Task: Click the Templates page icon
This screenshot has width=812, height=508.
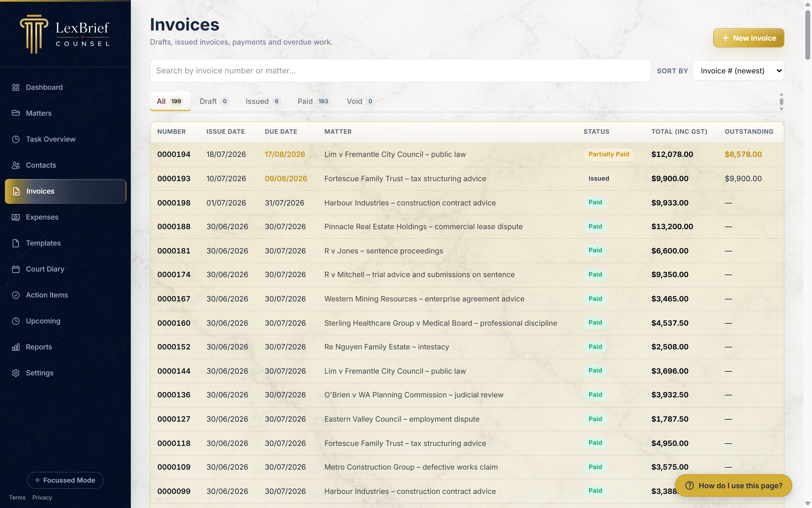Action: coord(16,243)
